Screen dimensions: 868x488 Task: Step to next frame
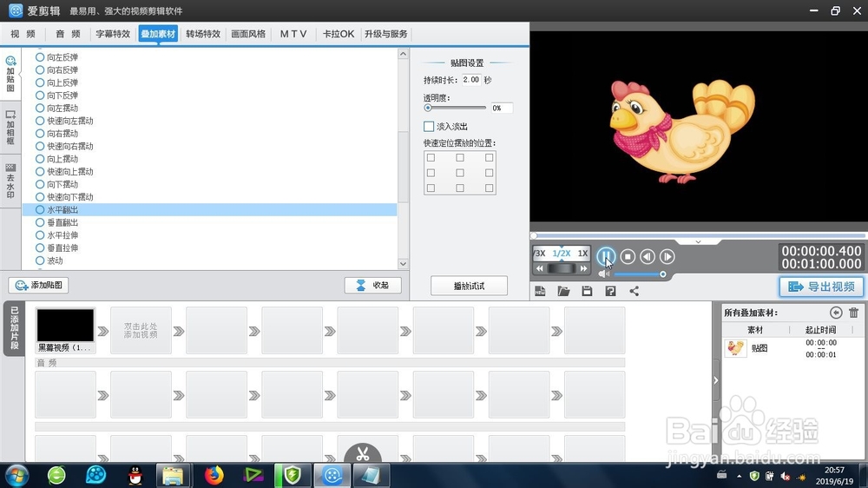click(667, 256)
